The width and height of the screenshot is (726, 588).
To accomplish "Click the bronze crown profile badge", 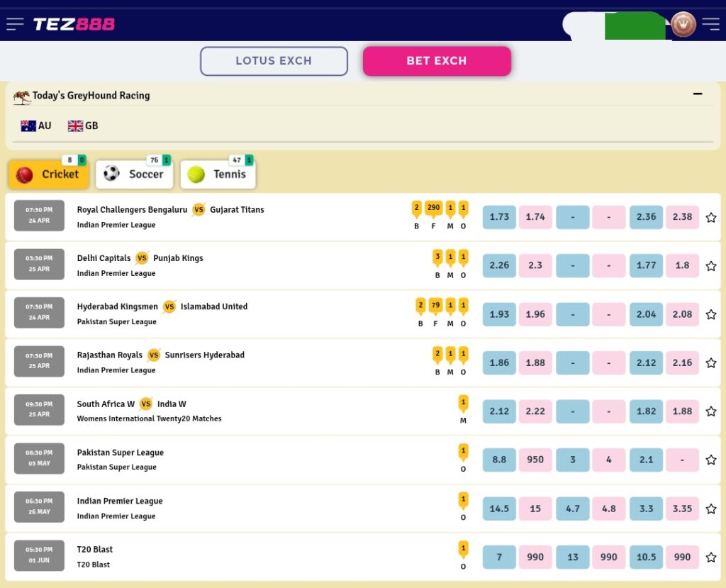I will (x=683, y=24).
